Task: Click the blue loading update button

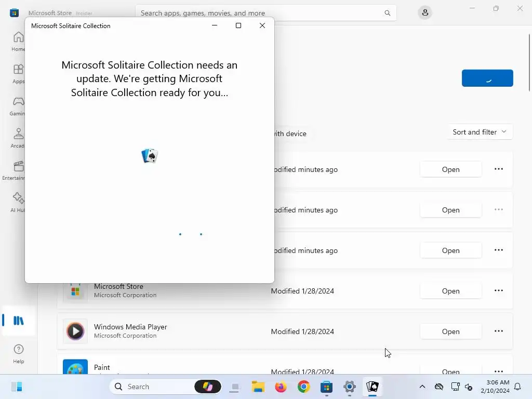Action: pyautogui.click(x=487, y=78)
